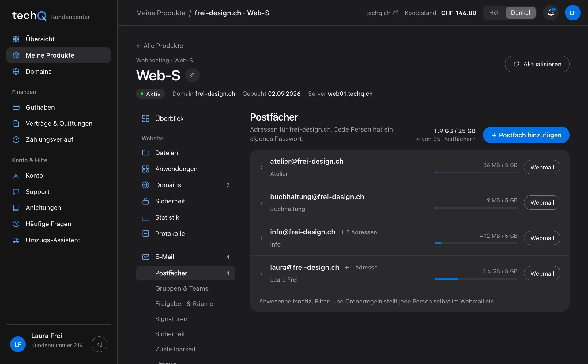This screenshot has width=588, height=364.
Task: Click the LF avatar in top bar
Action: pos(573,13)
